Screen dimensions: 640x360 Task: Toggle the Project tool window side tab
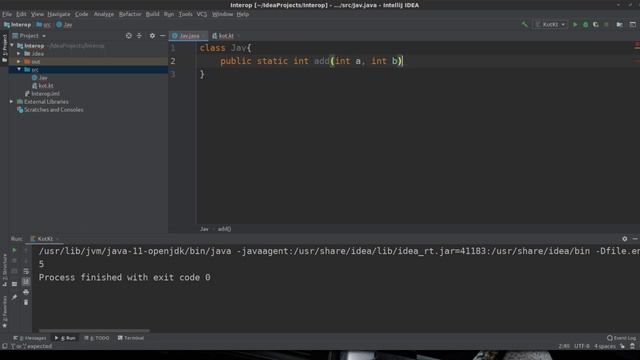4,48
